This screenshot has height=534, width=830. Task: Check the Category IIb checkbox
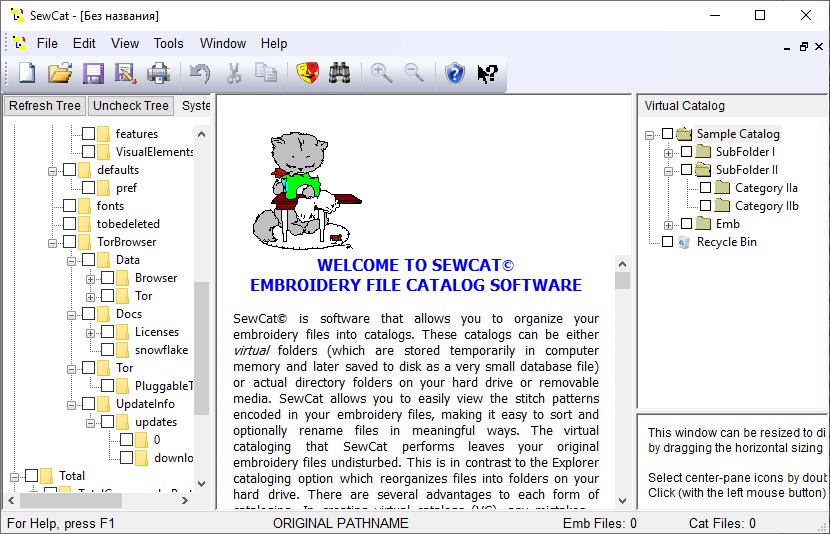click(x=706, y=205)
